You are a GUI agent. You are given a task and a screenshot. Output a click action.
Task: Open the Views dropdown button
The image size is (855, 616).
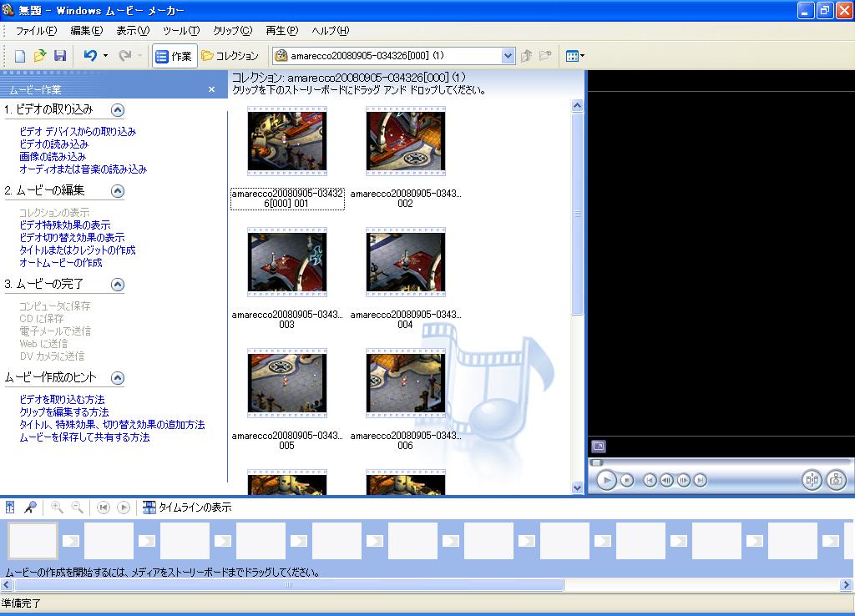coord(574,56)
